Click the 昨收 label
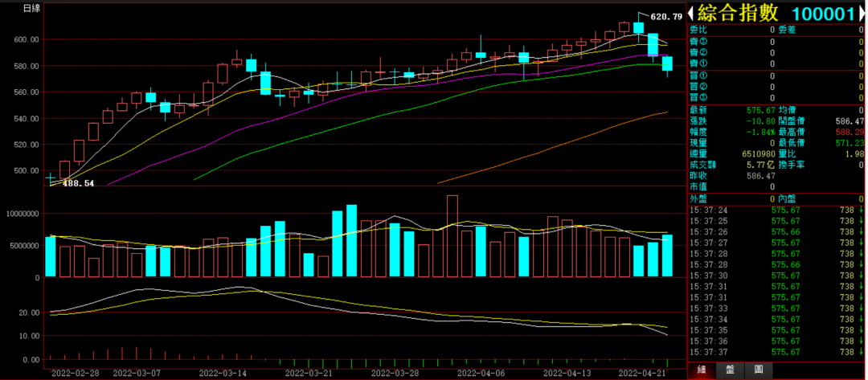The image size is (868, 380). click(x=698, y=175)
